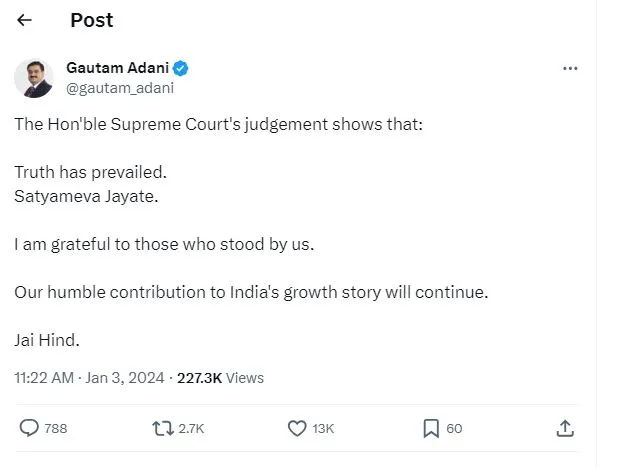Viewport: 625px width, 468px height.
Task: Click the 13K likes count
Action: tap(323, 429)
